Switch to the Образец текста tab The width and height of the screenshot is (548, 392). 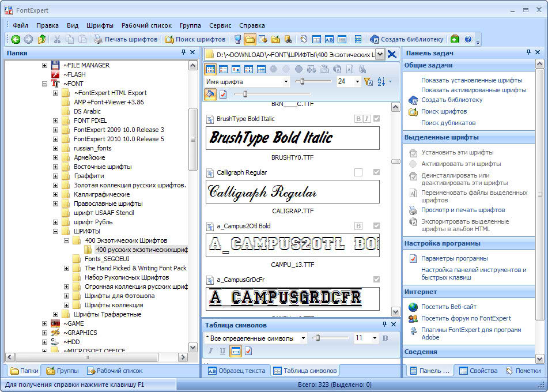(x=237, y=371)
